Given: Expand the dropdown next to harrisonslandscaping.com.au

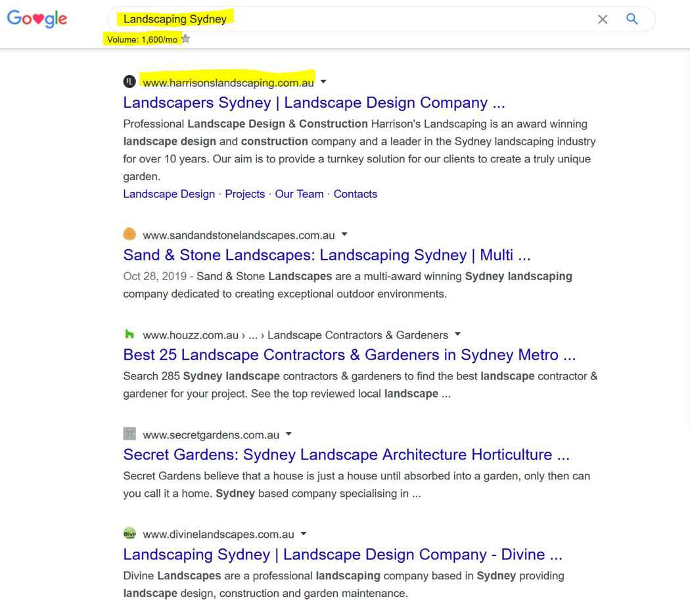Looking at the screenshot, I should (323, 82).
